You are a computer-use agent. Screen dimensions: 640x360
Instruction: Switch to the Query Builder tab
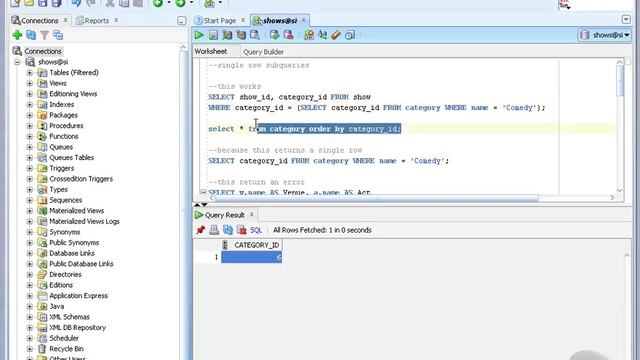(263, 52)
